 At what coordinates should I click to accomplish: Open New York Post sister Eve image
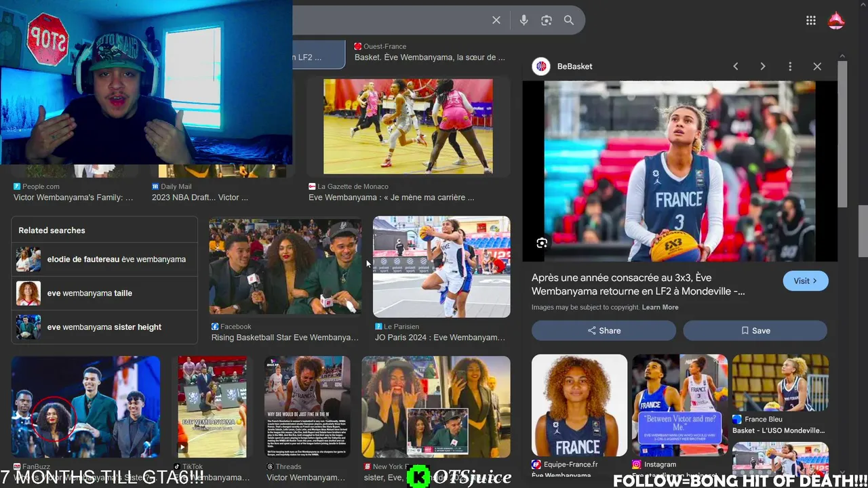[x=436, y=407]
